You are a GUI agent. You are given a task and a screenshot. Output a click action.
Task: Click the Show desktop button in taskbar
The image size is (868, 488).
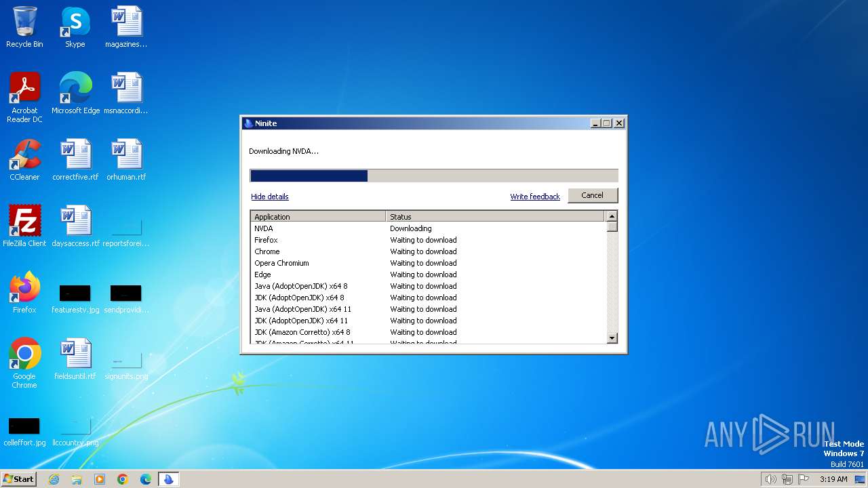pyautogui.click(x=860, y=479)
